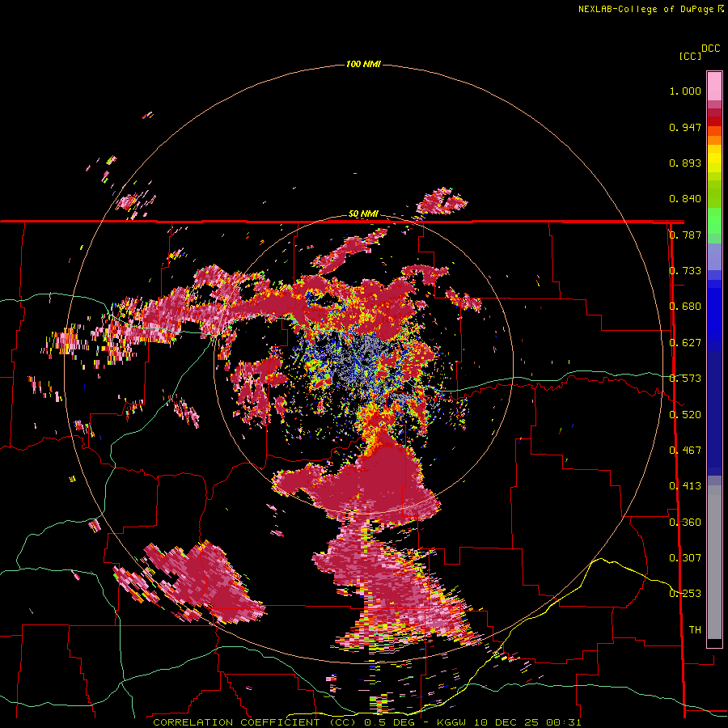Click the TH label near scale bottom
Viewport: 728px width, 728px height.
point(695,630)
